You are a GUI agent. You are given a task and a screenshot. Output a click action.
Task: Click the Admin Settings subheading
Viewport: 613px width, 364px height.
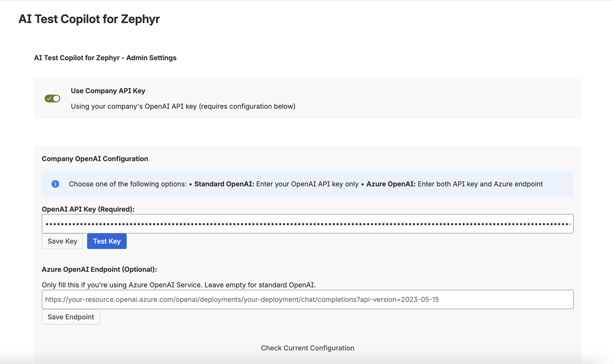[105, 58]
